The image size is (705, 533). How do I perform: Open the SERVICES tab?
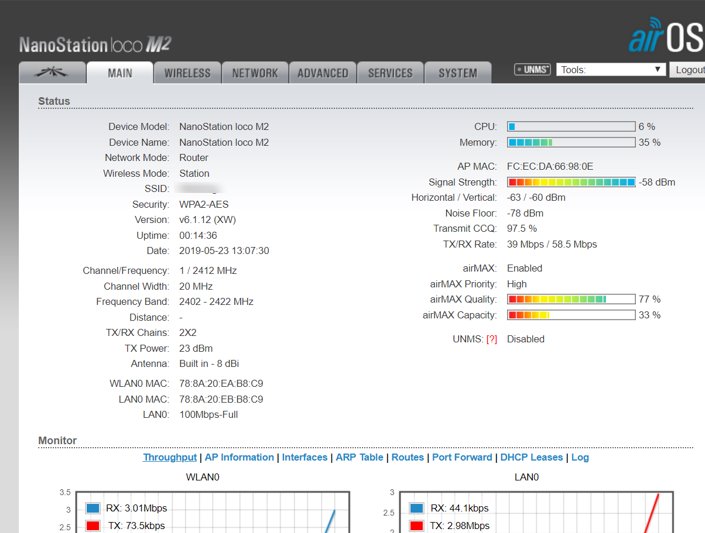click(x=390, y=73)
